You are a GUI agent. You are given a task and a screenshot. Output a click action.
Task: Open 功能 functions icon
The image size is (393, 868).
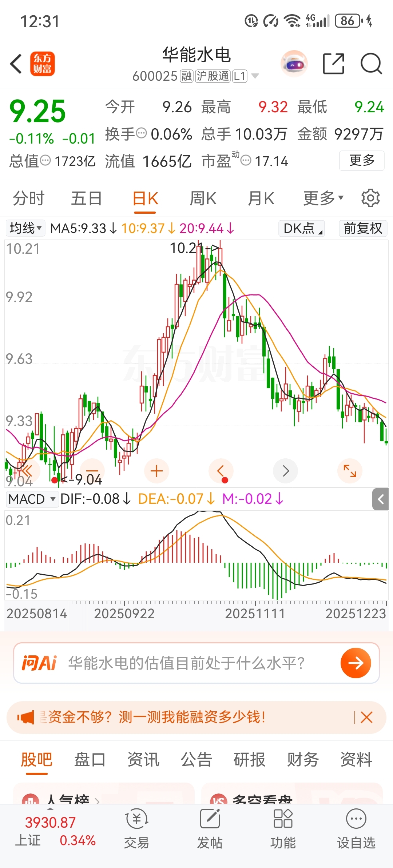click(x=283, y=829)
